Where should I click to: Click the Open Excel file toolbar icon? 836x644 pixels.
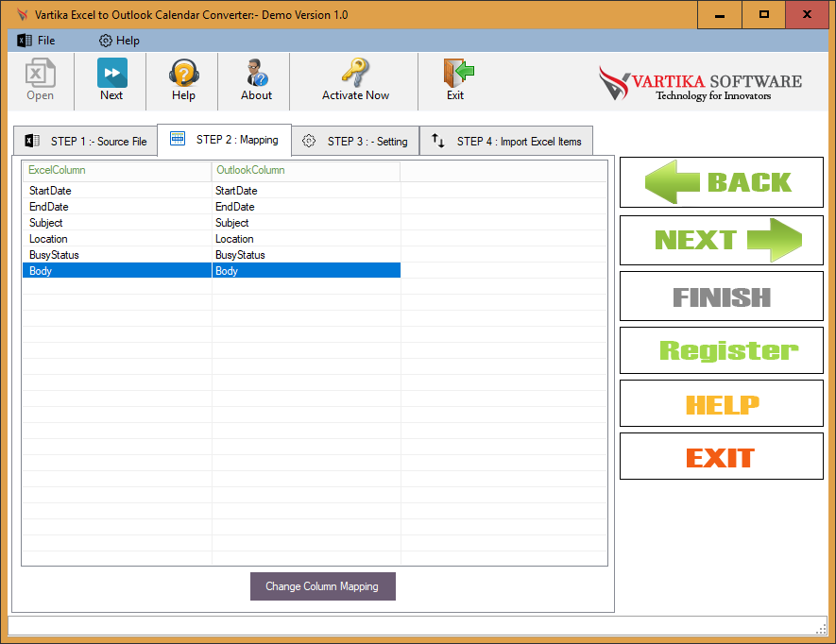[x=40, y=73]
